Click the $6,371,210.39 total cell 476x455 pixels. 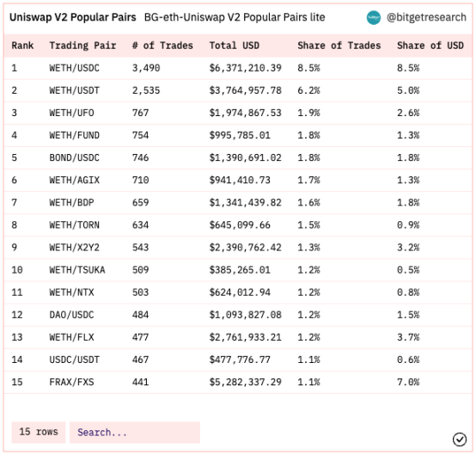pos(245,68)
